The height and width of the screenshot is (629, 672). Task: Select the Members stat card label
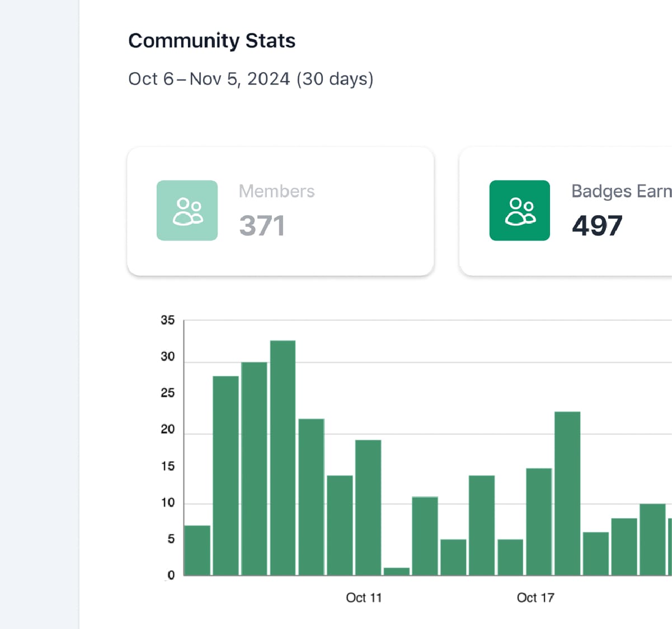pos(276,191)
